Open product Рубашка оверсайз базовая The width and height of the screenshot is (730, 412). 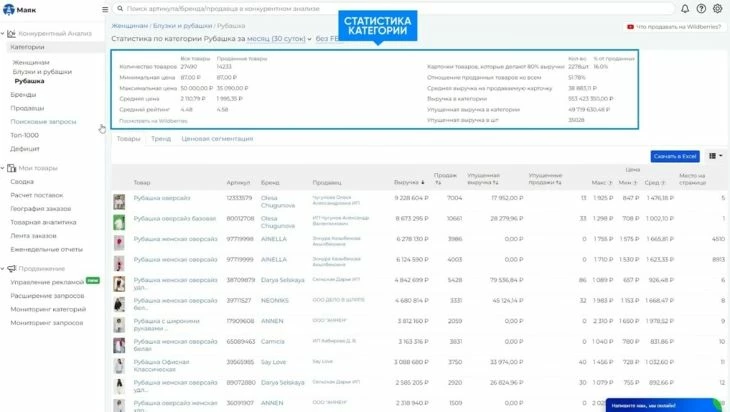(x=175, y=218)
